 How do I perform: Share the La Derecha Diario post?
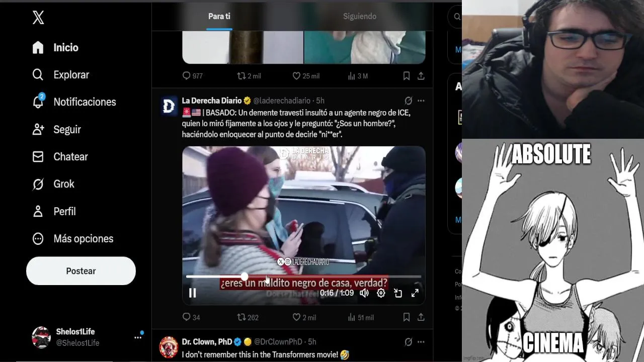(x=421, y=317)
